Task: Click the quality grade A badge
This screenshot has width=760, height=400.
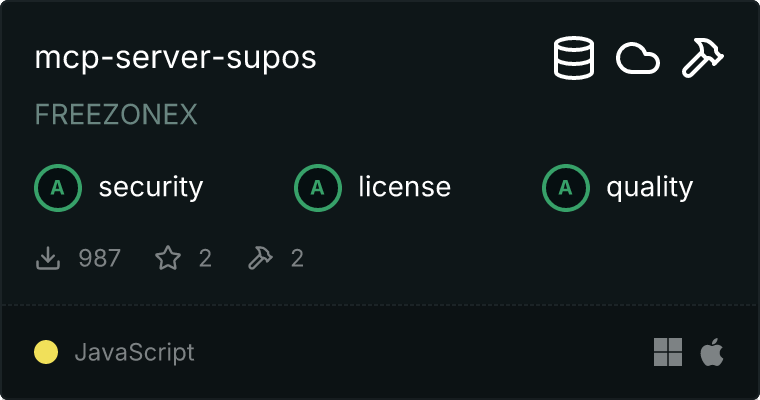Action: pyautogui.click(x=566, y=188)
